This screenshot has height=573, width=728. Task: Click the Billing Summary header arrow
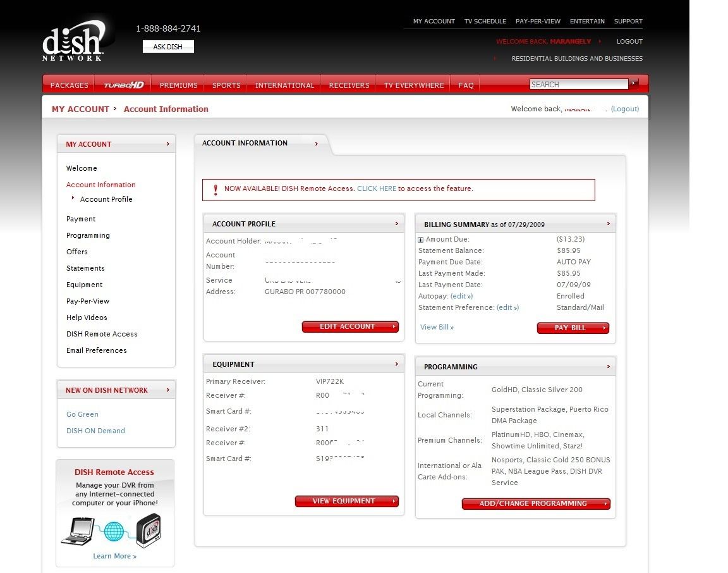click(x=608, y=223)
